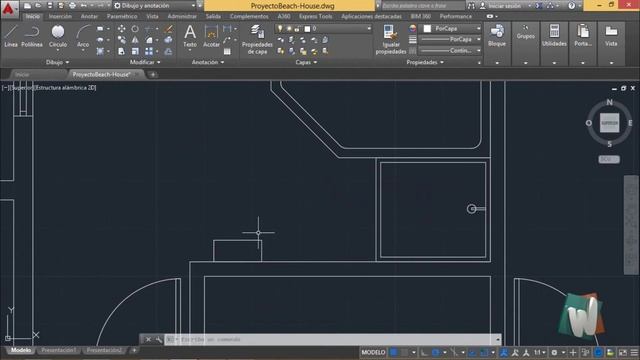The height and width of the screenshot is (360, 640).
Task: Select the Arco tool
Action: [x=83, y=36]
